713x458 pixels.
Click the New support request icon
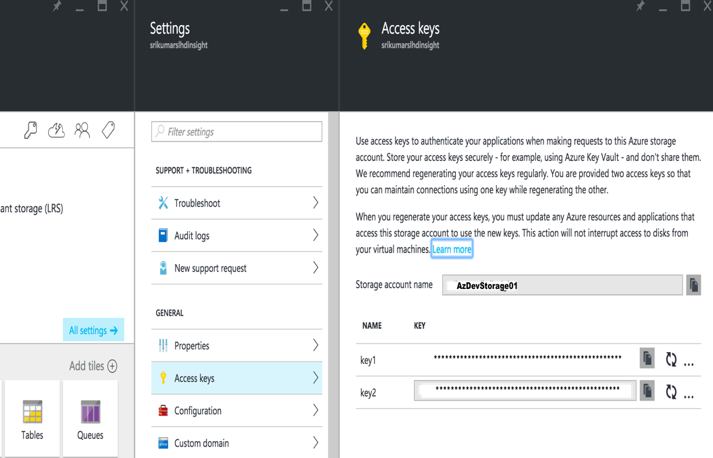[x=163, y=268]
